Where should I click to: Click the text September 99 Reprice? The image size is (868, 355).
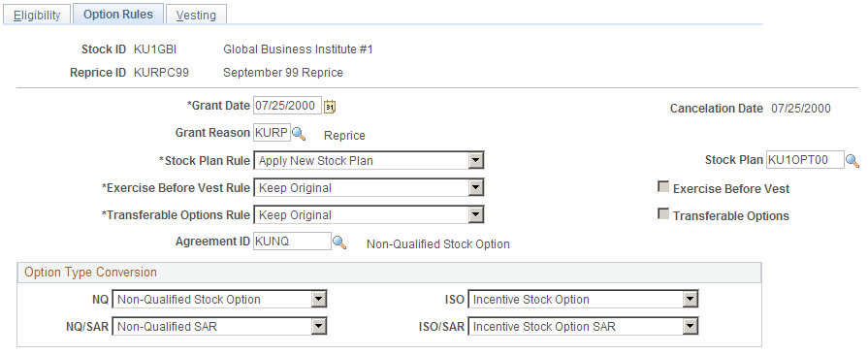pos(283,73)
